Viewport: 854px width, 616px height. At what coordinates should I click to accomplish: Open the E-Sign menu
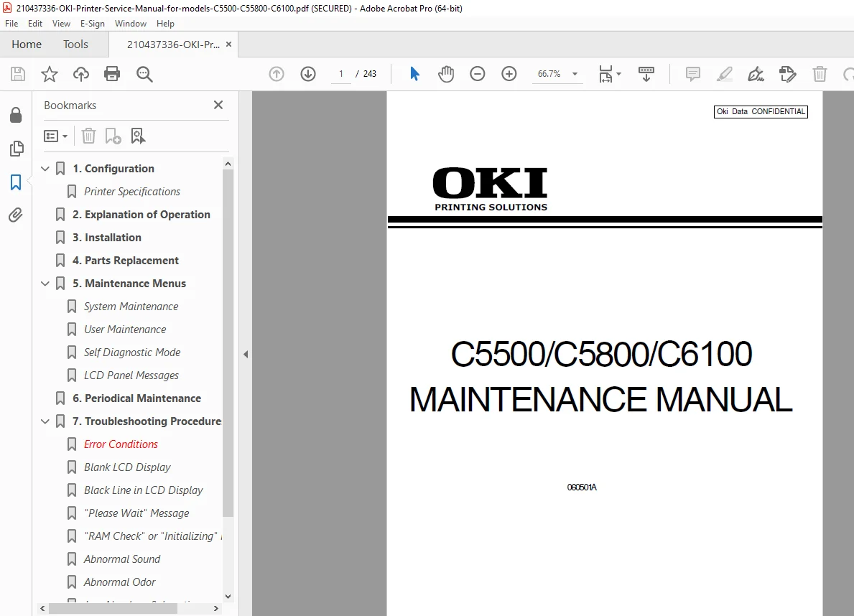tap(92, 24)
